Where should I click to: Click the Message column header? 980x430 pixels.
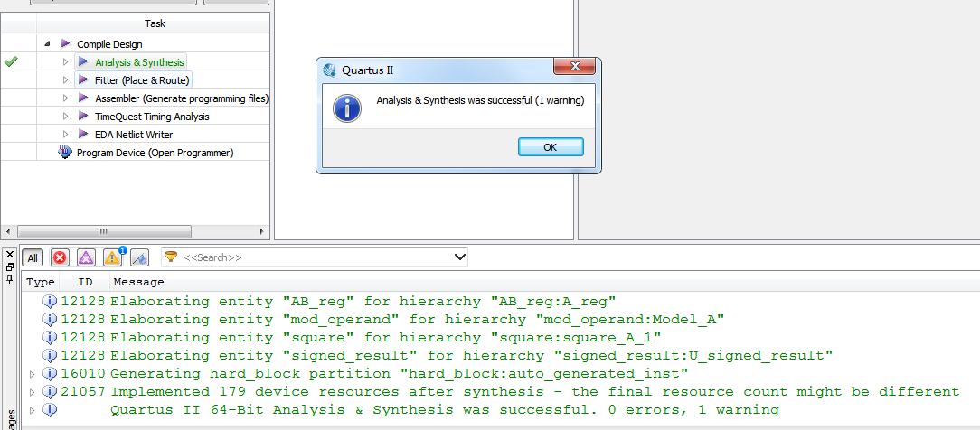coord(138,282)
